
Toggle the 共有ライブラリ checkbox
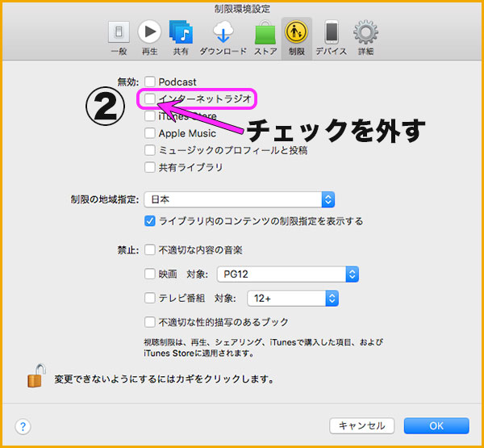(x=150, y=167)
